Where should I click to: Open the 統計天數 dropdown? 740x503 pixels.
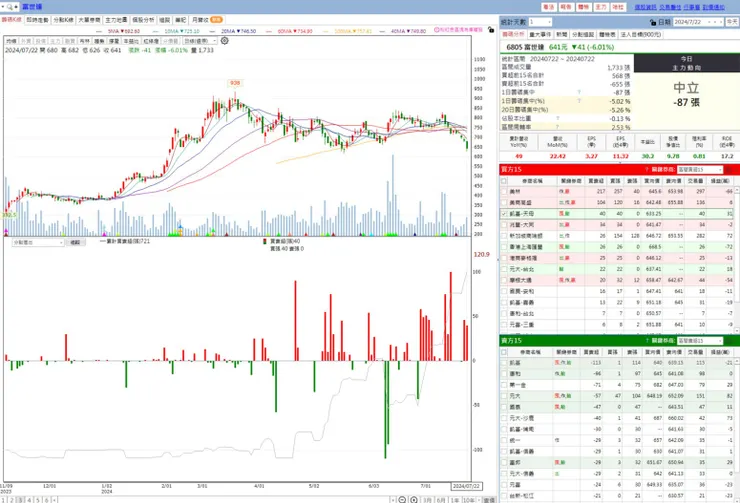pos(540,22)
